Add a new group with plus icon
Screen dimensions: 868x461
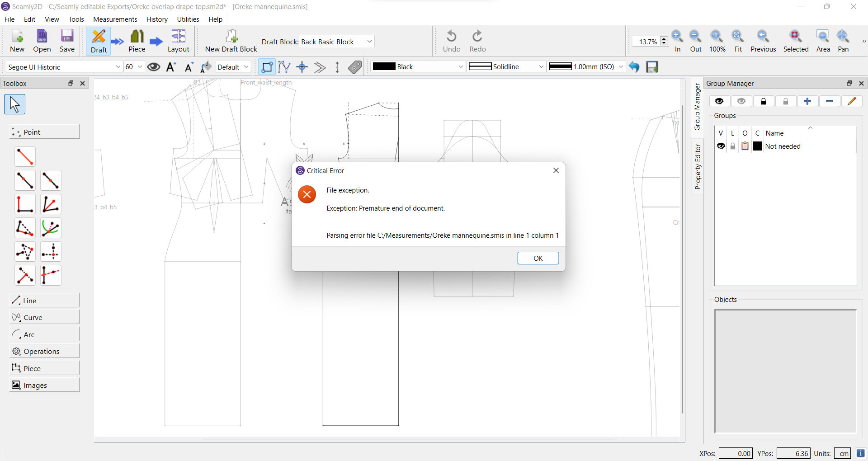tap(807, 101)
